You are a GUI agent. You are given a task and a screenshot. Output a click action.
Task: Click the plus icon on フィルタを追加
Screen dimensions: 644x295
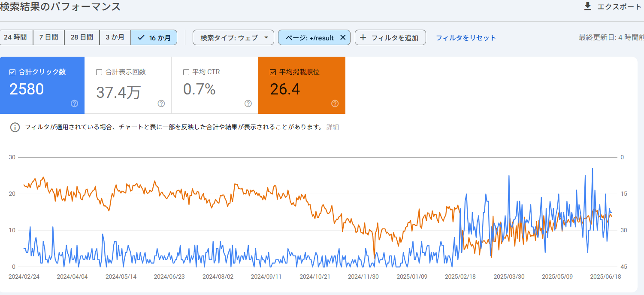(x=363, y=37)
